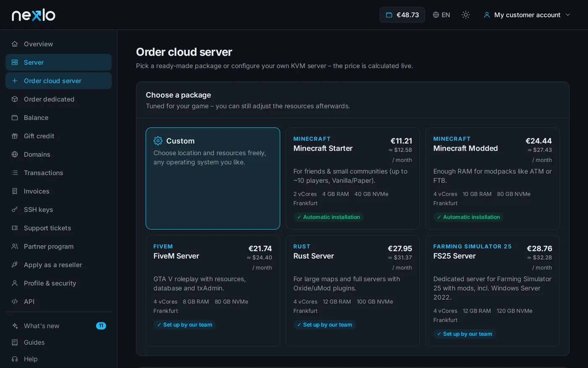Click the 11 badge next to What's new

(x=101, y=326)
